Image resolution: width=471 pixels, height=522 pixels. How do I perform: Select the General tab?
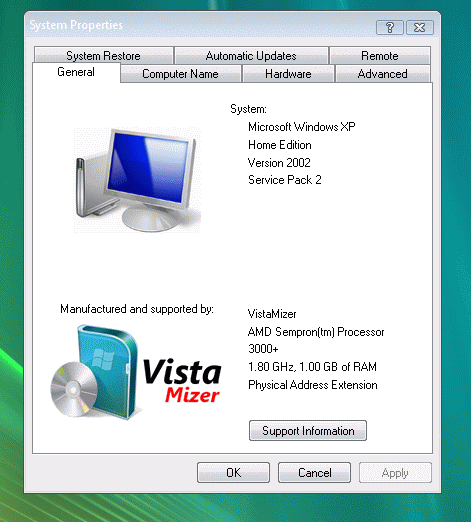click(76, 72)
